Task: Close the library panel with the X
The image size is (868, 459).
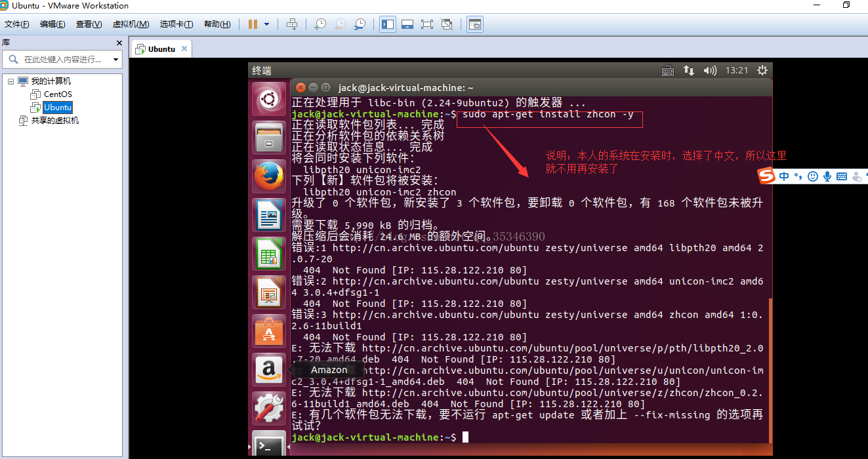Action: [119, 43]
